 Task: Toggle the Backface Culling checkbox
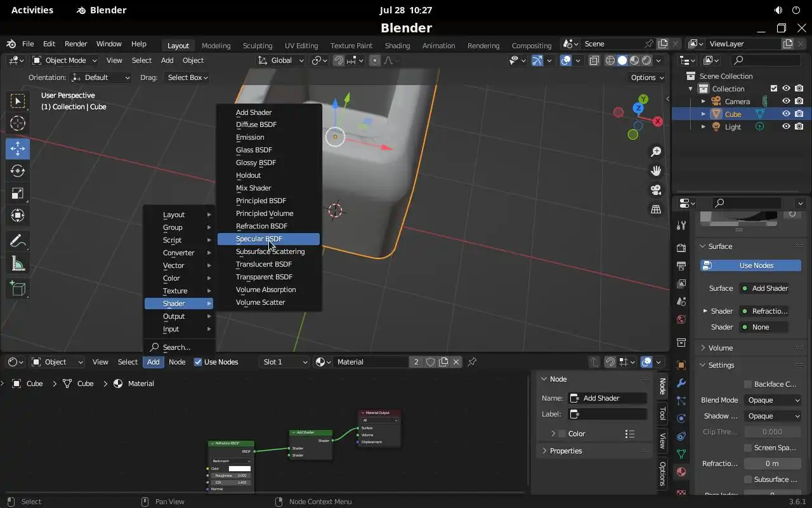748,384
